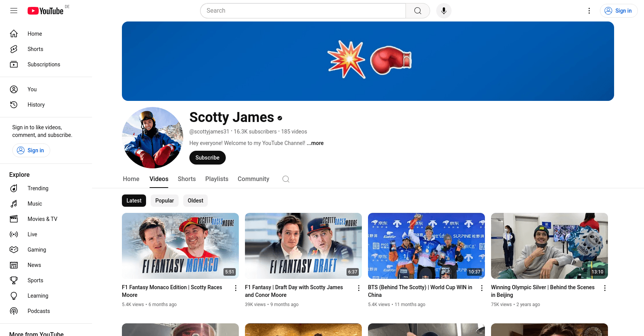The image size is (644, 336).
Task: Open the BTS World Cup WIN video thumbnail
Action: pos(426,245)
